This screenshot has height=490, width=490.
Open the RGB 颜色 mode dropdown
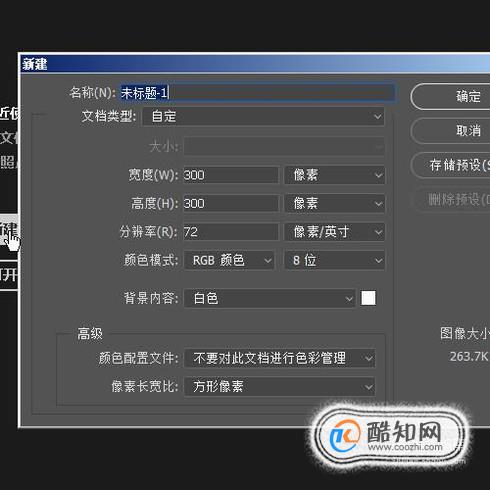pos(229,260)
